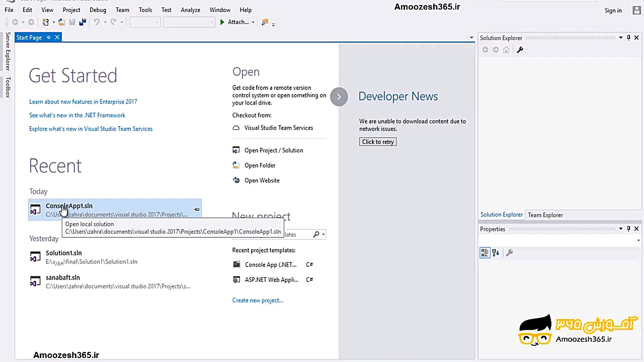Open the Tools menu
The width and height of the screenshot is (644, 362).
tap(145, 10)
